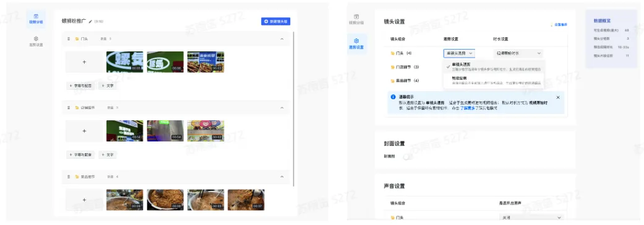Select the oval green sign thumbnail in 门头 group
Image resolution: width=644 pixels, height=225 pixels.
pyautogui.click(x=165, y=62)
